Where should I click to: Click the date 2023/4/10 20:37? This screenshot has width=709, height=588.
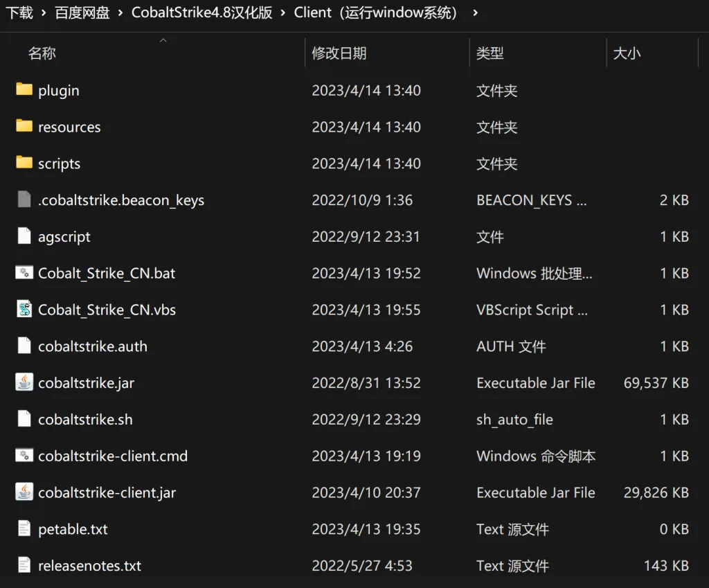tap(366, 493)
